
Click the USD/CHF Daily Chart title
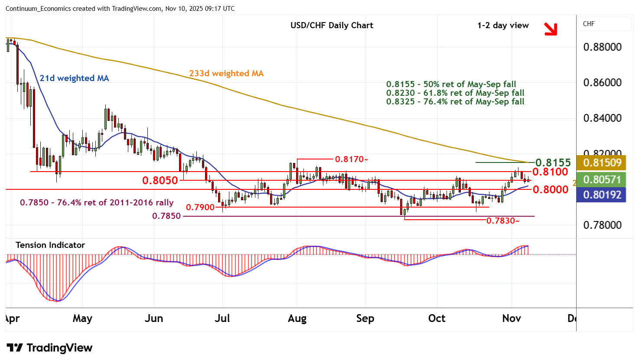(332, 25)
